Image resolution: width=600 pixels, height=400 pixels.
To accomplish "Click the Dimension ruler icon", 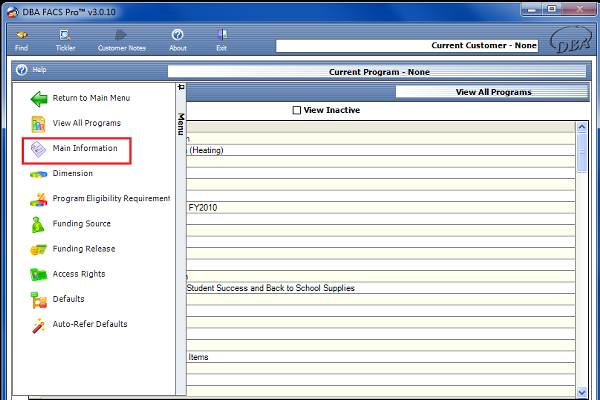I will 38,175.
